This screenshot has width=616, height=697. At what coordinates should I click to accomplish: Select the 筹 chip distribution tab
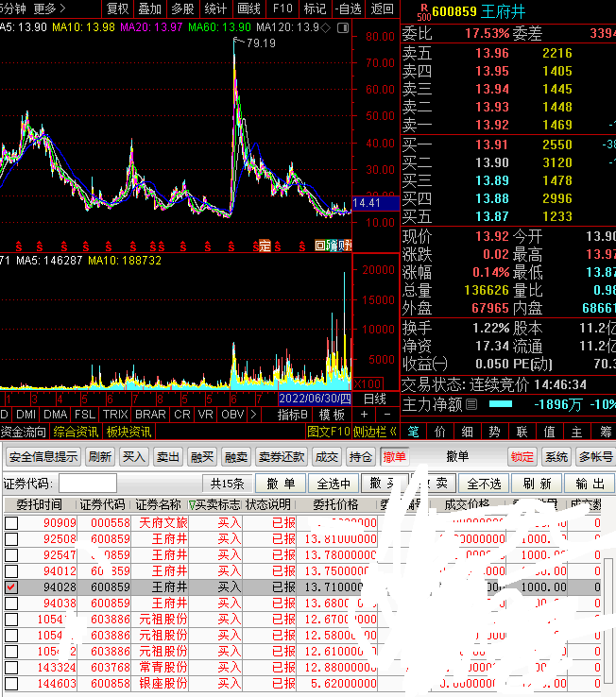(x=605, y=432)
